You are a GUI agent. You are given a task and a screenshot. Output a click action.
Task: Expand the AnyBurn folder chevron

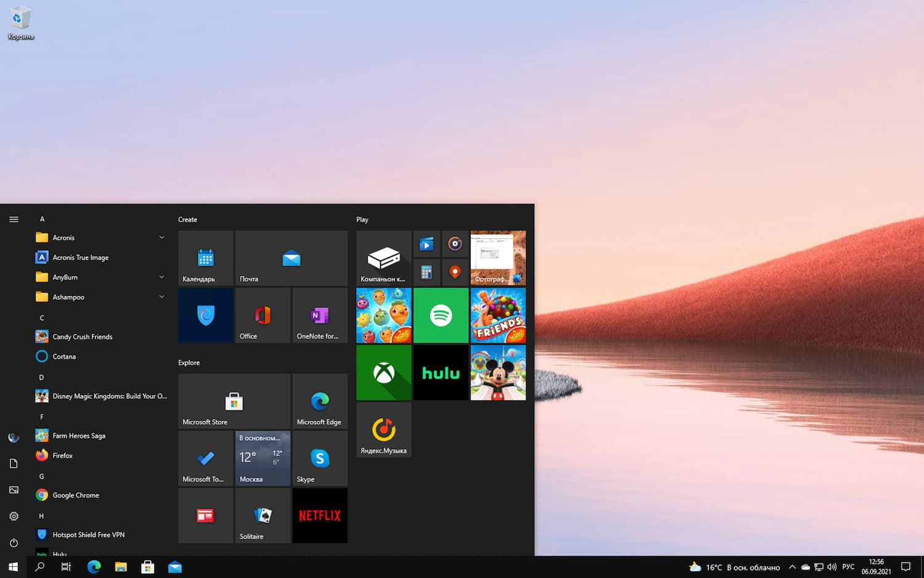tap(162, 277)
